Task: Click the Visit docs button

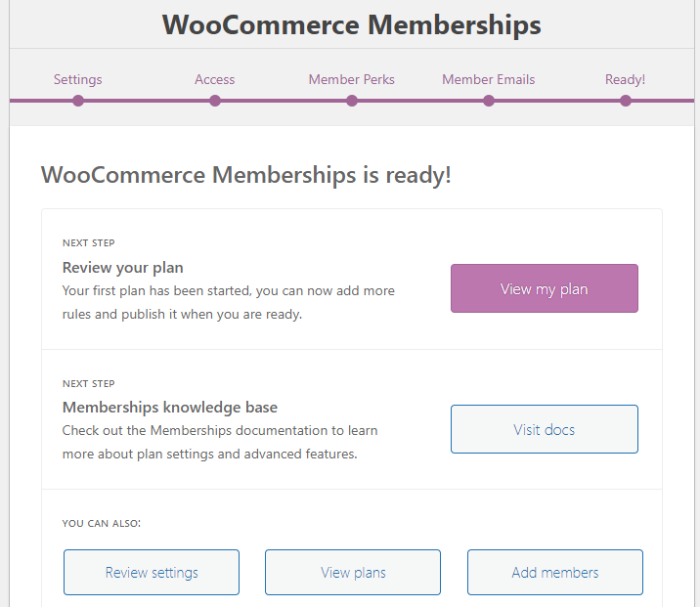Action: 545,429
